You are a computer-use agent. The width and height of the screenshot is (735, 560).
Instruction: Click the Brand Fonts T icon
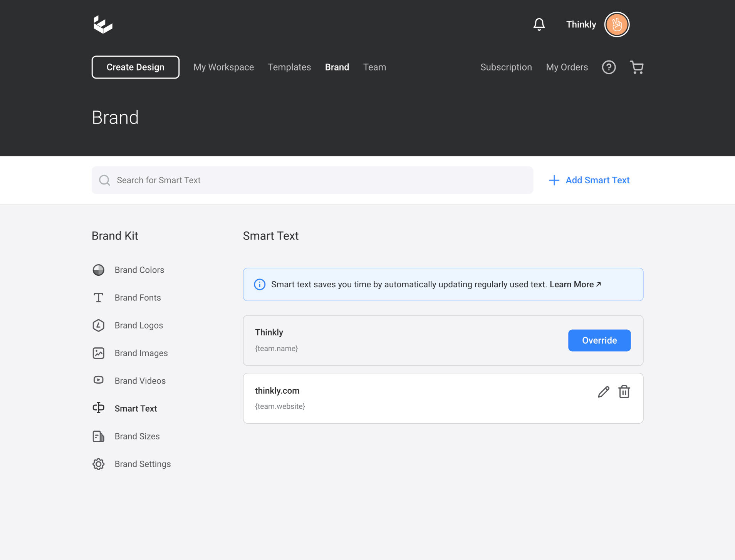pyautogui.click(x=99, y=298)
